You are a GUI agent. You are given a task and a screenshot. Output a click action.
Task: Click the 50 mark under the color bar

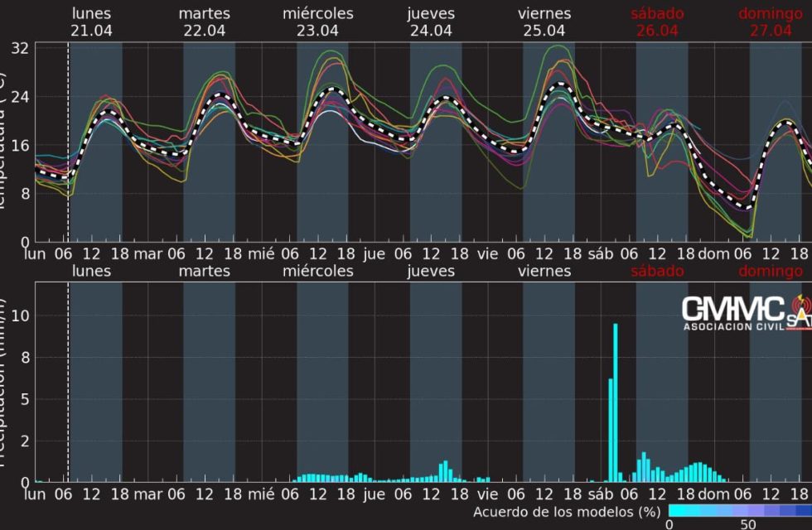tap(747, 525)
